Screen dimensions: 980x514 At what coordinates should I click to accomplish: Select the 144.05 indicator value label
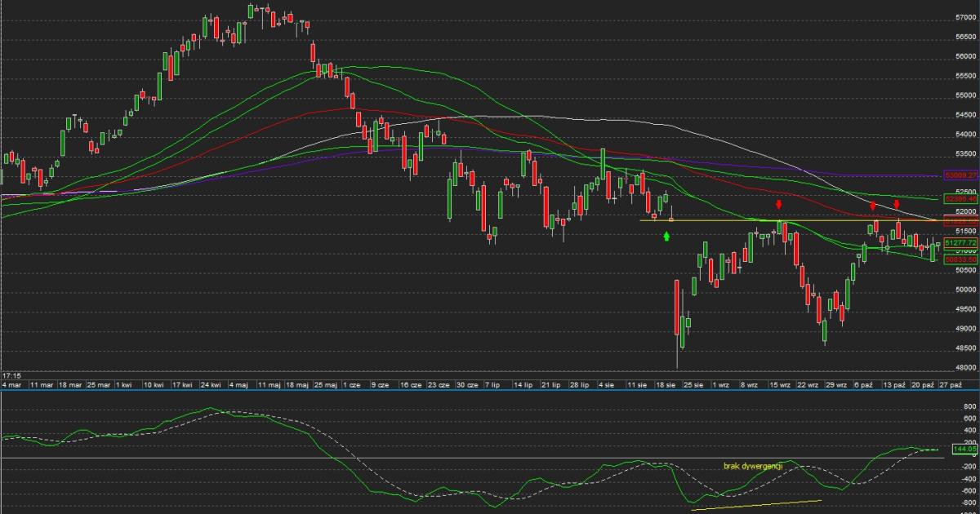tap(964, 449)
